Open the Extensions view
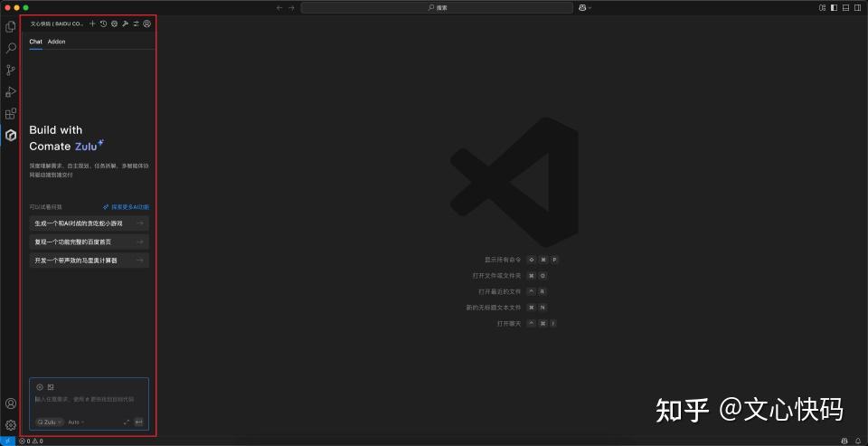 11,114
